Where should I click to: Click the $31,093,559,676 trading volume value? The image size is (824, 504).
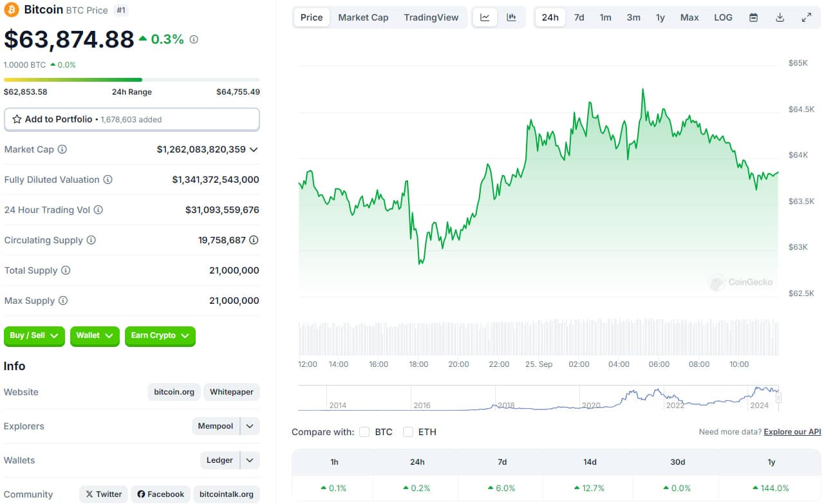point(222,210)
